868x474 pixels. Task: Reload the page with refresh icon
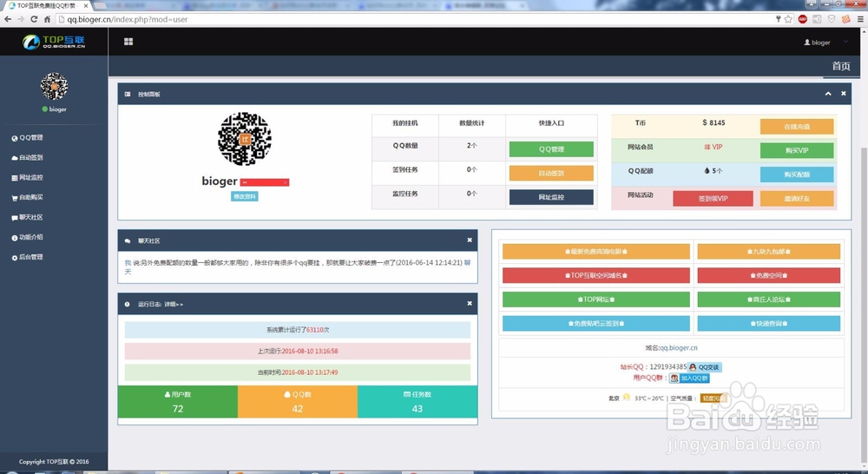[x=35, y=19]
